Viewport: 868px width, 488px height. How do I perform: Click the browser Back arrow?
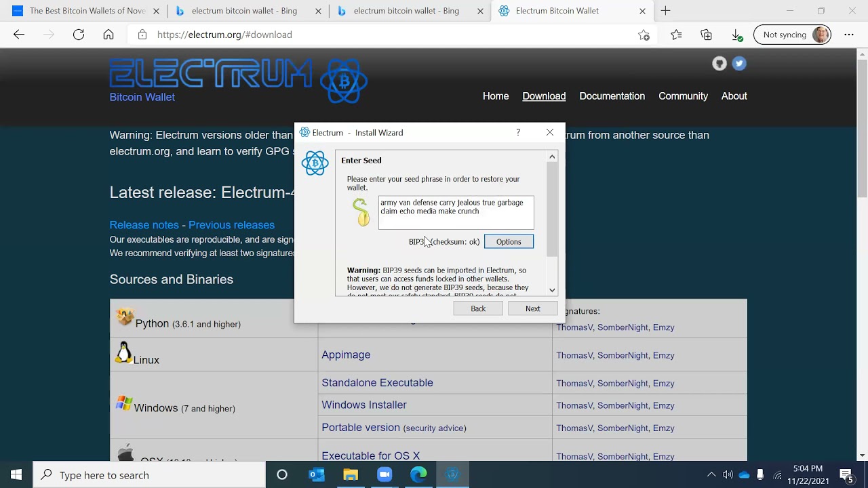pos(19,35)
